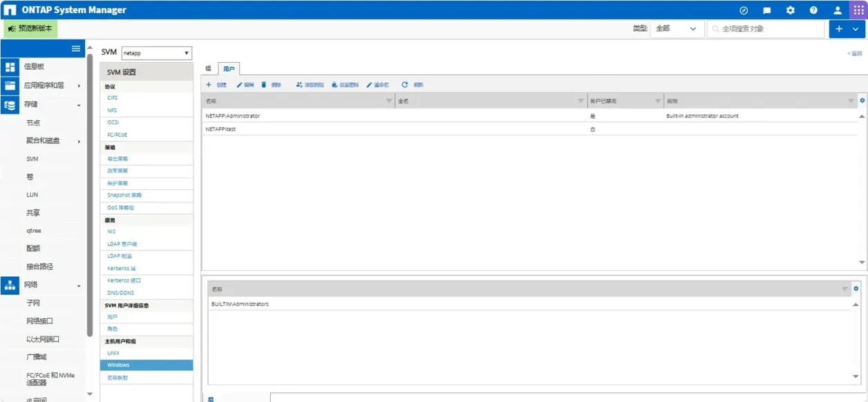868x402 pixels.
Task: Open filter icon on 名称 column
Action: (x=388, y=101)
